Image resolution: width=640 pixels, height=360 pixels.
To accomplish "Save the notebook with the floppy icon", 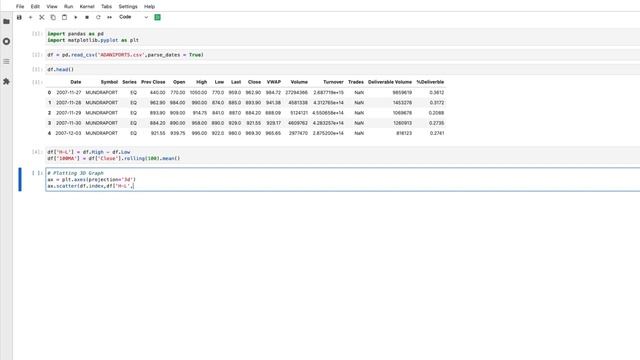I will (19, 17).
